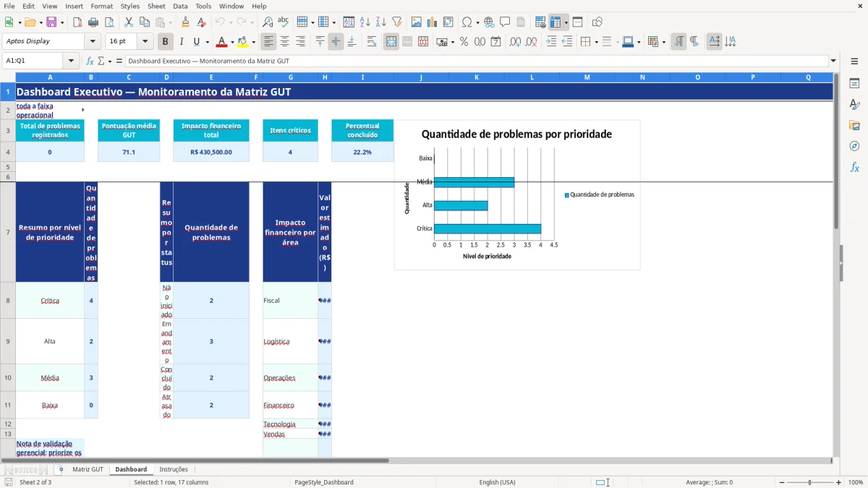Screen dimensions: 868x488
Task: Increase indent of cell content
Action: point(551,42)
